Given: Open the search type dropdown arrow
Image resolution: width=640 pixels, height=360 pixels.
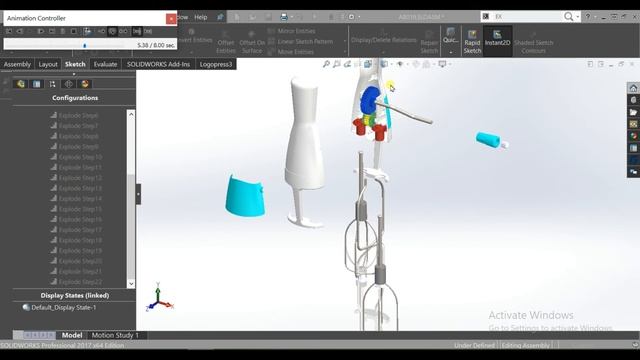Looking at the screenshot, I should tap(578, 17).
